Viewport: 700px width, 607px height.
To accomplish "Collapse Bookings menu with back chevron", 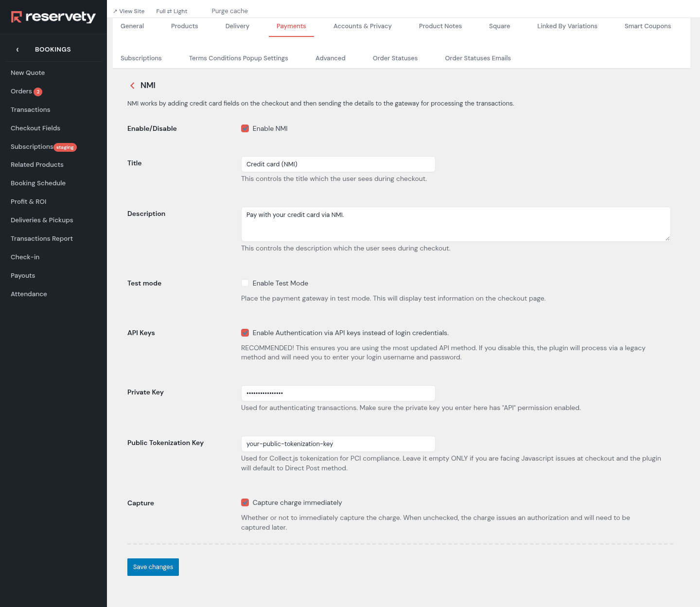I will click(x=17, y=50).
